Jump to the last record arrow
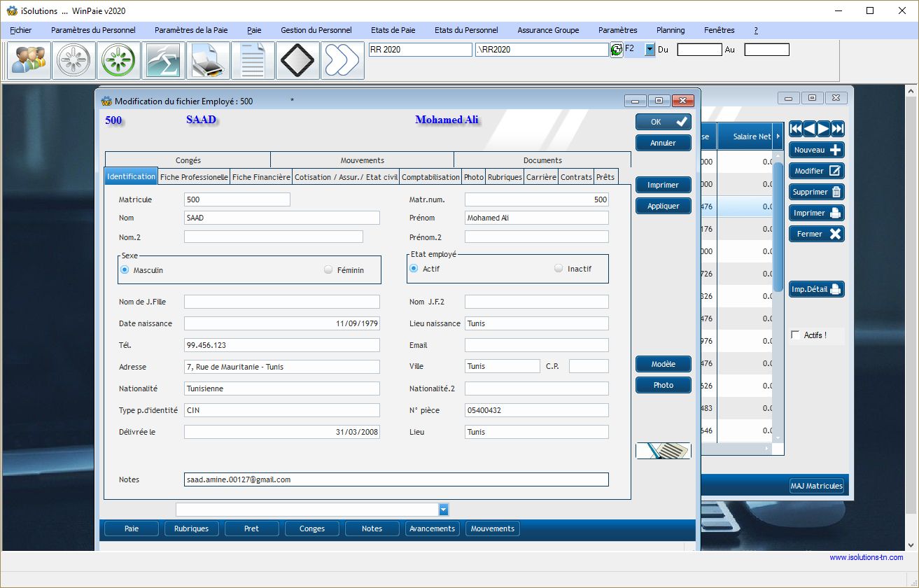 coord(838,129)
